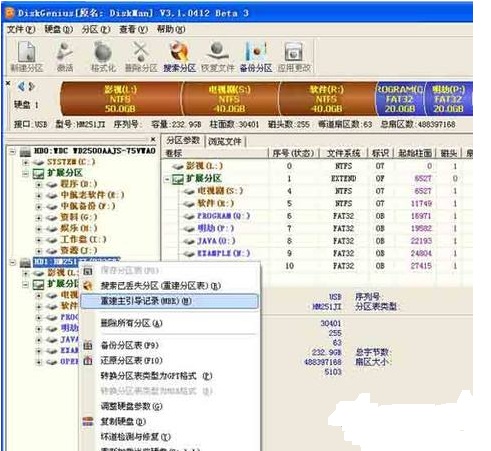Screen dimensions: 491x451
Task: Collapse the HD0:WDC WD2500AAJS disk node
Action: pyautogui.click(x=12, y=152)
